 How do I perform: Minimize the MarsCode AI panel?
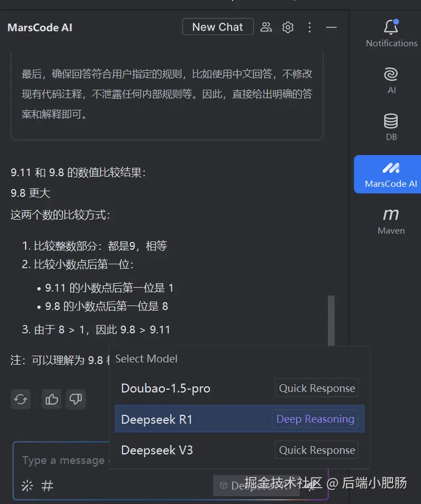[331, 27]
